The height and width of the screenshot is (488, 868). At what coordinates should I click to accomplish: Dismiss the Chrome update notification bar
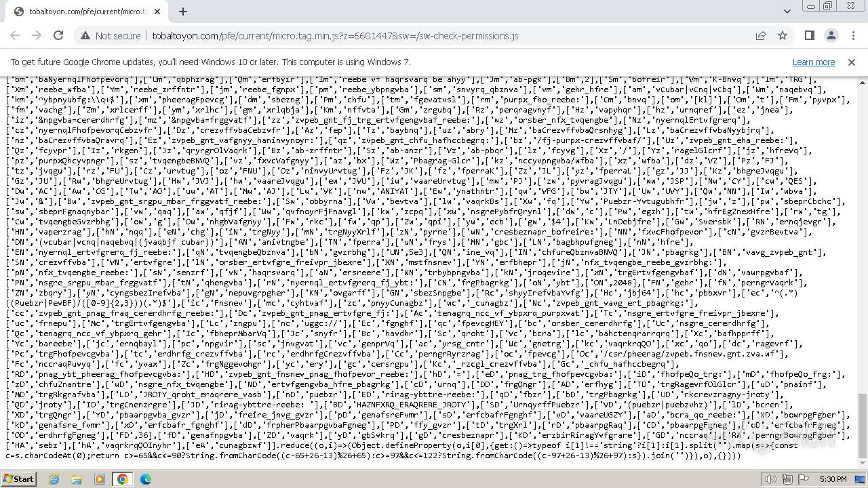852,62
